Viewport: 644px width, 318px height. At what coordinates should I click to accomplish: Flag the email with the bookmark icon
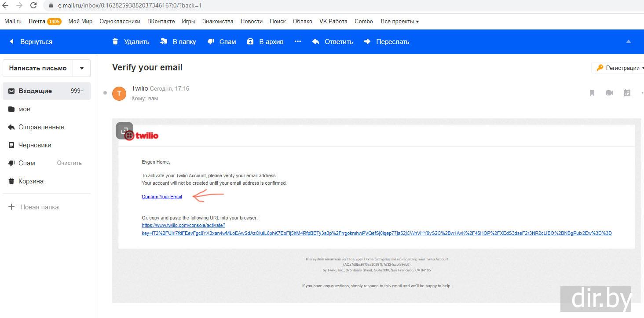point(592,93)
